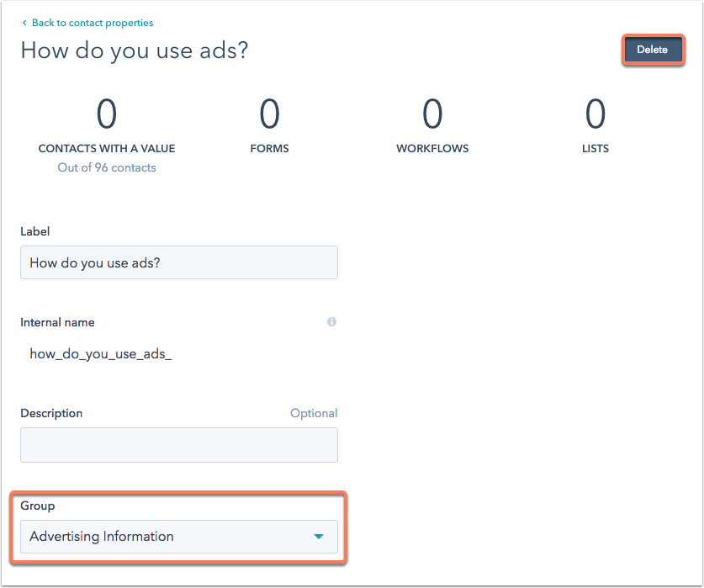Click the 'Group' field caption
The image size is (704, 588).
37,506
